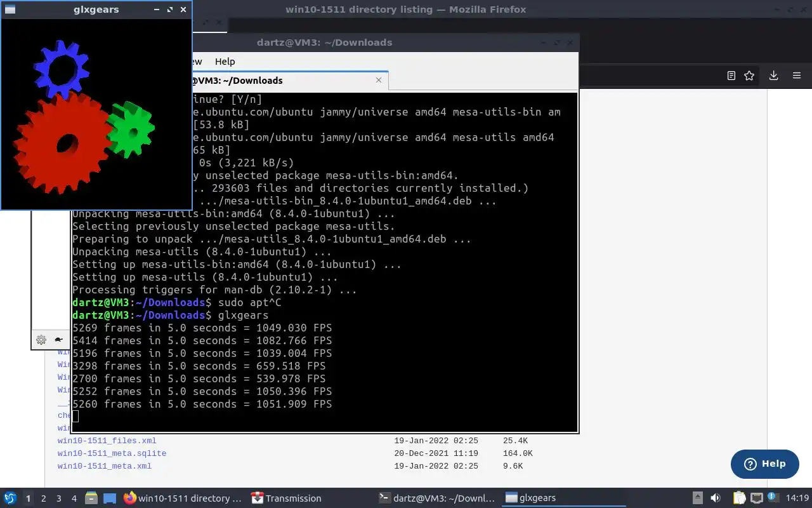Click the show desktop panel icon

click(109, 498)
